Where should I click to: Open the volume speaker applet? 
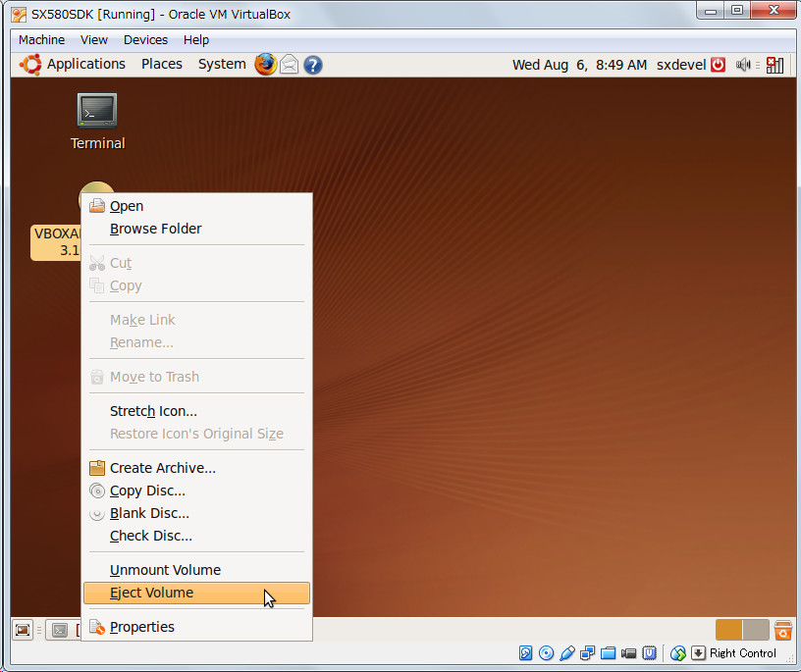[743, 65]
